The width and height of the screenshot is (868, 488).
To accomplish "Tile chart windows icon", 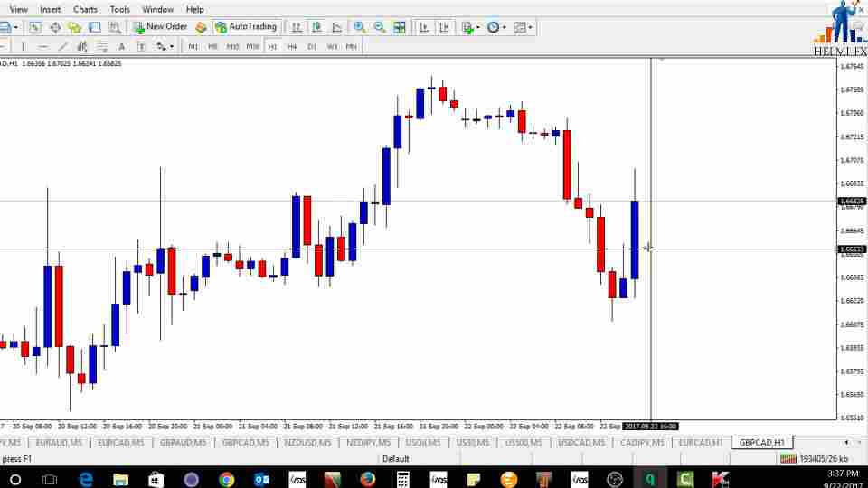I will [x=399, y=27].
